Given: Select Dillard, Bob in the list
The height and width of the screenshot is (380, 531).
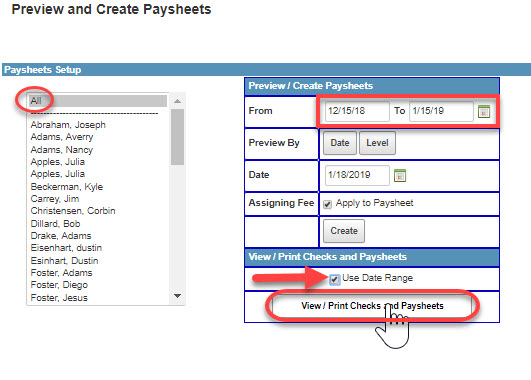Looking at the screenshot, I should (55, 224).
